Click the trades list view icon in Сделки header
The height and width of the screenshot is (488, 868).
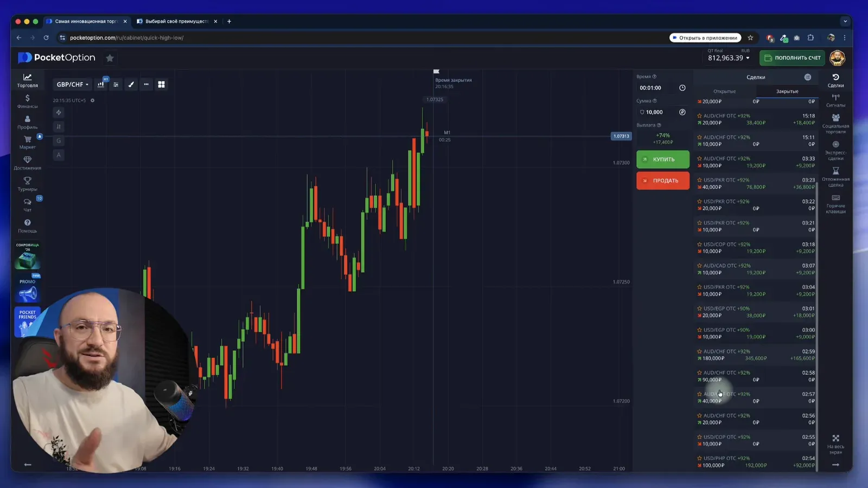point(807,77)
